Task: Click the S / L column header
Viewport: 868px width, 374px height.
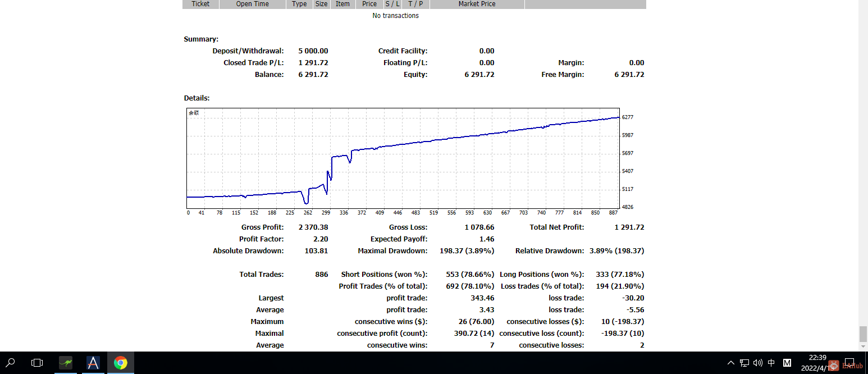Action: click(392, 4)
